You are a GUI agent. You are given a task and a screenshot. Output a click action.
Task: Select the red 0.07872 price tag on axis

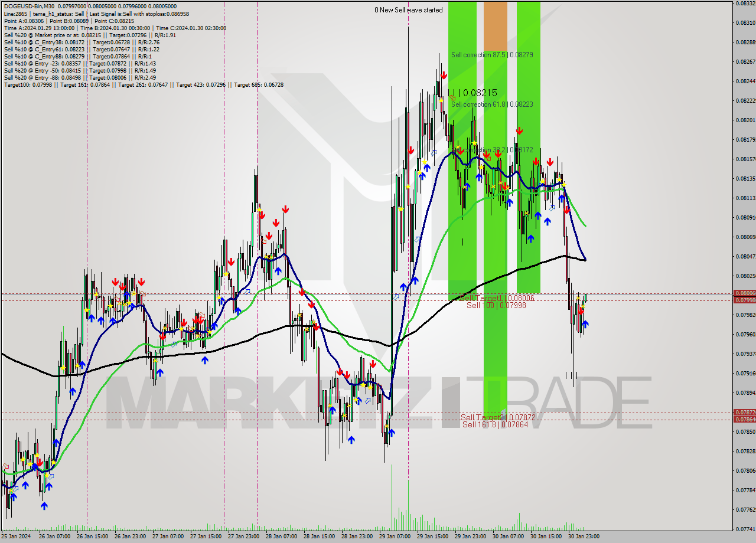pyautogui.click(x=744, y=412)
